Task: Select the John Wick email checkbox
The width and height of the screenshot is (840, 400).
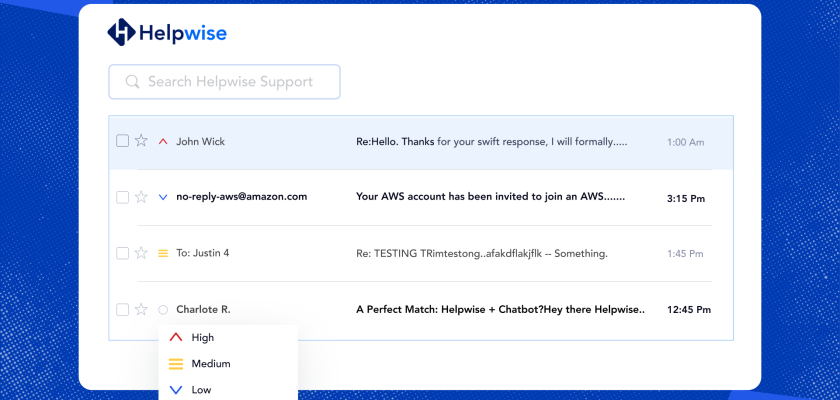Action: point(122,142)
